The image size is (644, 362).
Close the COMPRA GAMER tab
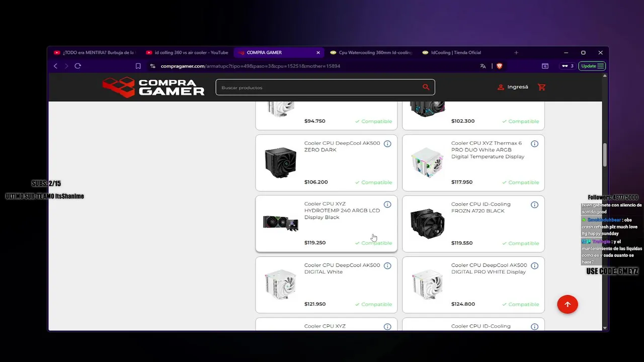point(318,52)
